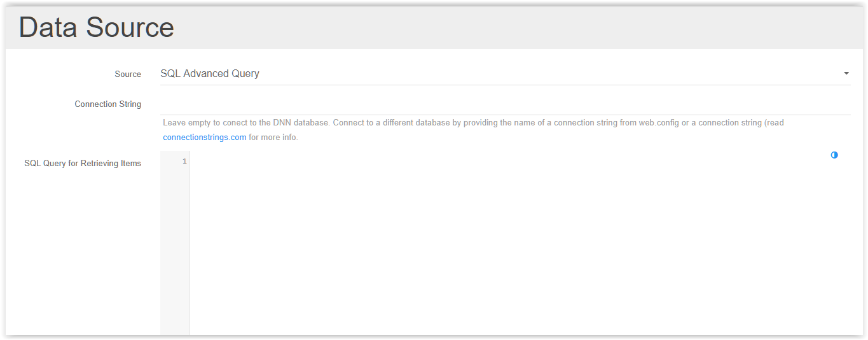Focus the Connection String input field
This screenshot has height=340, width=868.
pos(506,104)
